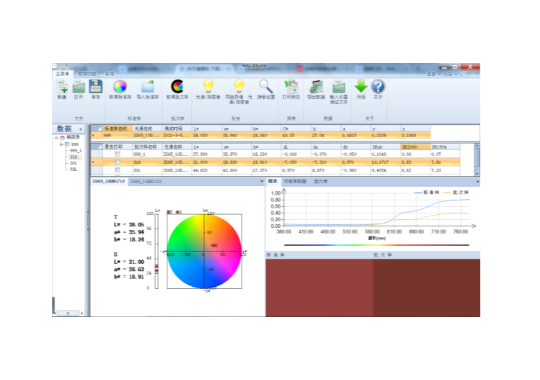The height and width of the screenshot is (380, 540).
Task: Select the 301 item in the data tree
Action: 73,163
